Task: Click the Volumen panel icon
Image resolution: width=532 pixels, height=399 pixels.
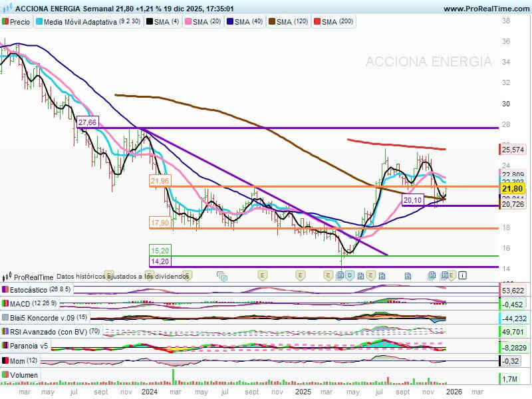Action: pos(6,375)
